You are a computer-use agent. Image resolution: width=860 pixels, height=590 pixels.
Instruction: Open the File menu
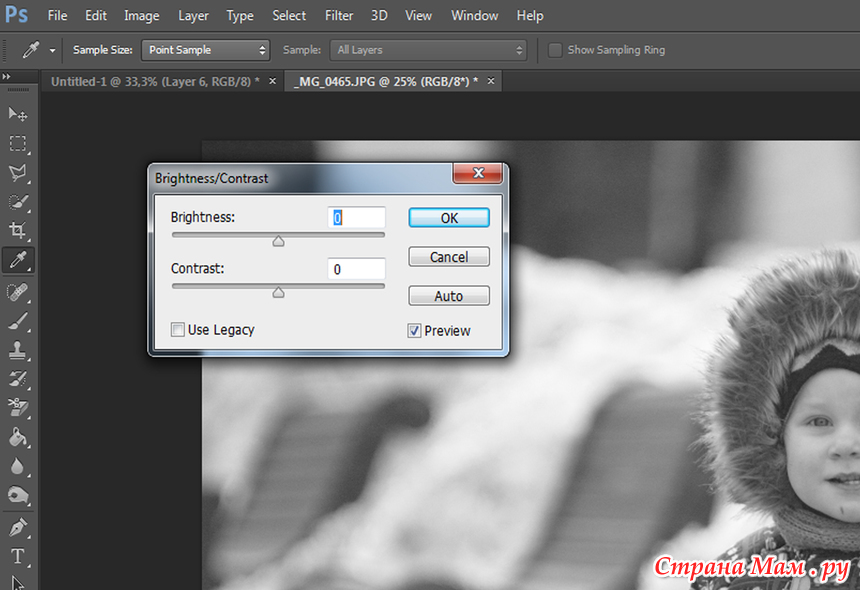coord(57,15)
